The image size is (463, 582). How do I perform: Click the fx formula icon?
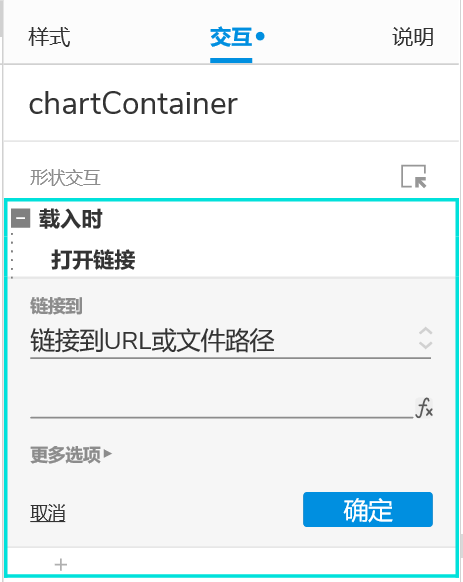(x=424, y=408)
